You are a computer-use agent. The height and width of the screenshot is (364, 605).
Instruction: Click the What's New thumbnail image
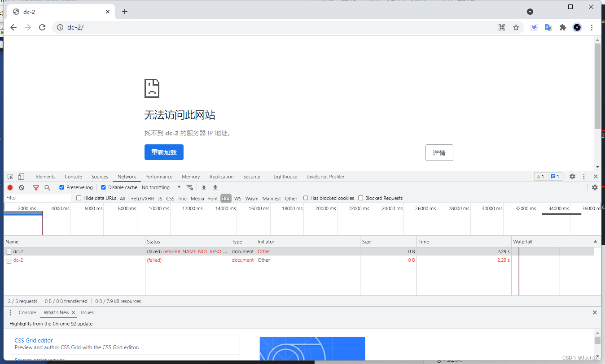pyautogui.click(x=312, y=349)
